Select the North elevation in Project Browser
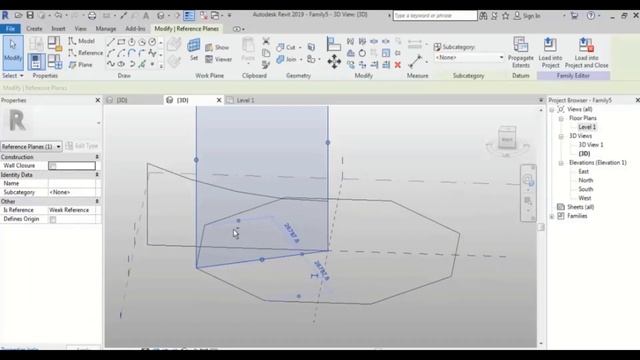 [585, 180]
